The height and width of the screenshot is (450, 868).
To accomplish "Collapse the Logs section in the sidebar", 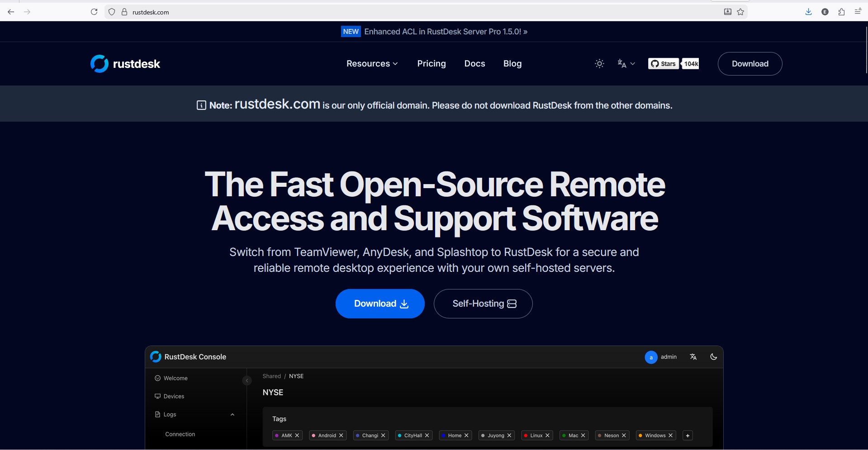I will tap(232, 414).
